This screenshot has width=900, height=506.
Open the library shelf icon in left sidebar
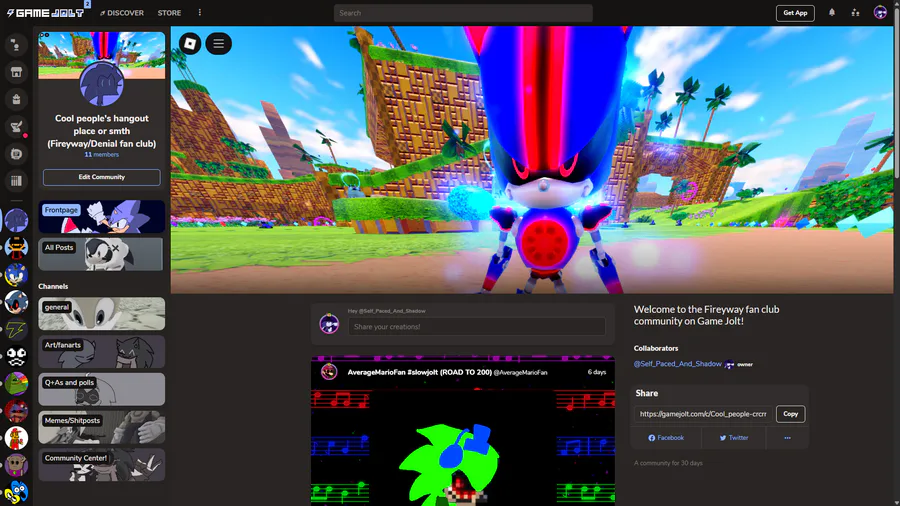tap(16, 181)
